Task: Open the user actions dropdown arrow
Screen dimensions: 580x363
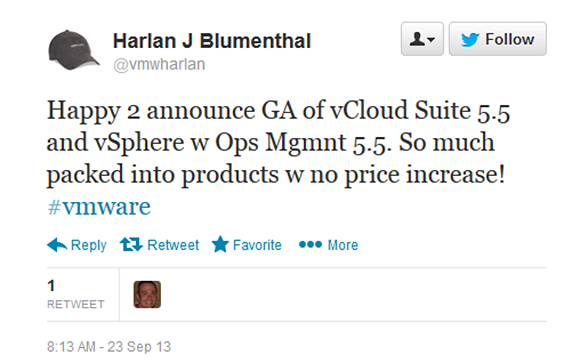Action: pyautogui.click(x=431, y=39)
